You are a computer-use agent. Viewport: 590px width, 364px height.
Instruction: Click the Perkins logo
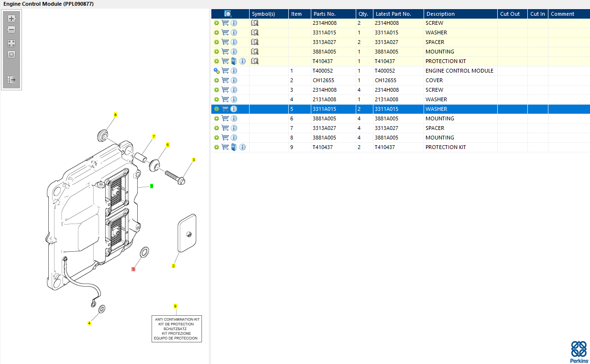(579, 352)
